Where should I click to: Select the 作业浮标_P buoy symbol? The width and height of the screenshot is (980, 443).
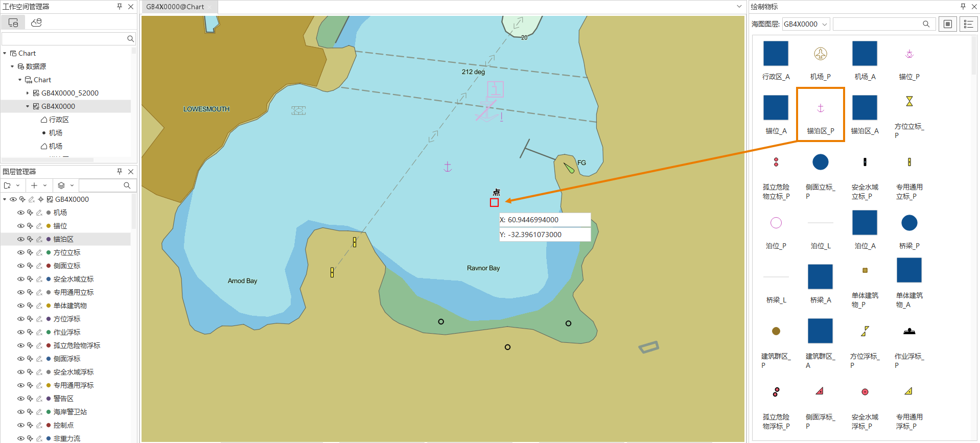click(x=909, y=332)
